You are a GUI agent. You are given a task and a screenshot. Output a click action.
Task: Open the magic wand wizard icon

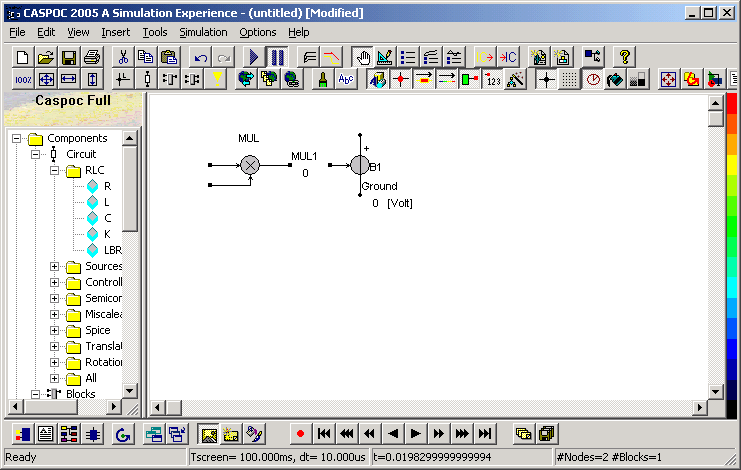click(516, 79)
